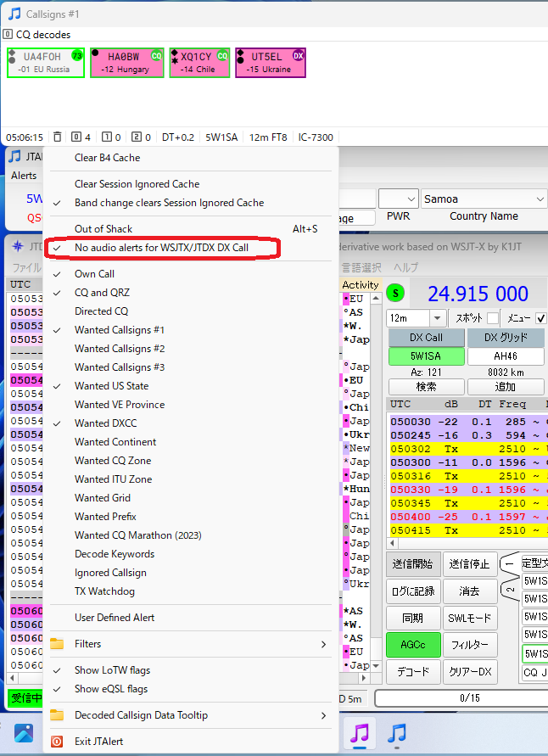Click the 追加 button
548x756 pixels.
pos(506,387)
